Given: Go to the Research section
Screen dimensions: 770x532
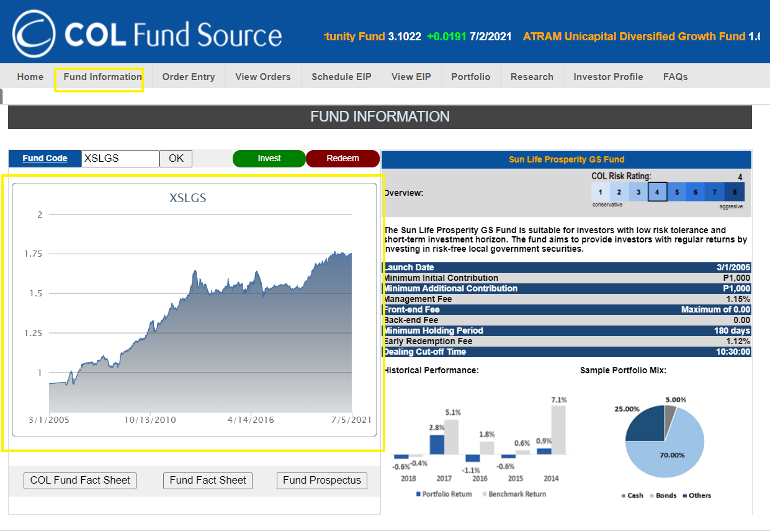Looking at the screenshot, I should (x=532, y=77).
